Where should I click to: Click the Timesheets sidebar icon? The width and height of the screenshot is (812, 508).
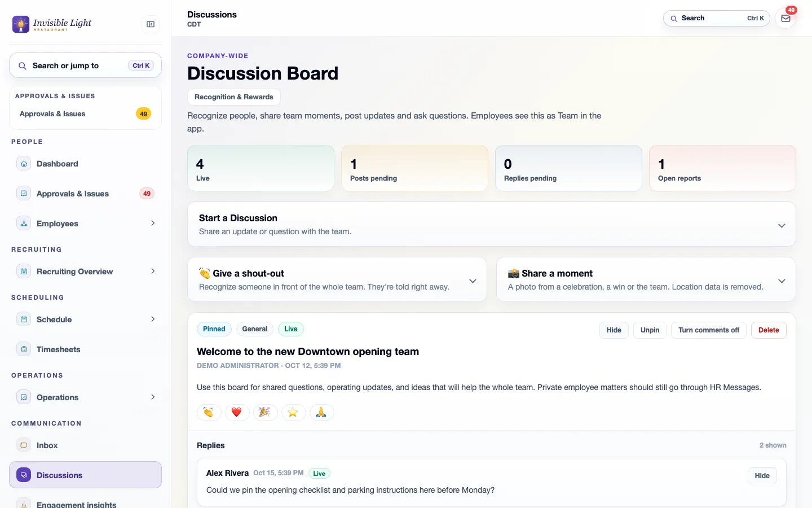(x=24, y=349)
